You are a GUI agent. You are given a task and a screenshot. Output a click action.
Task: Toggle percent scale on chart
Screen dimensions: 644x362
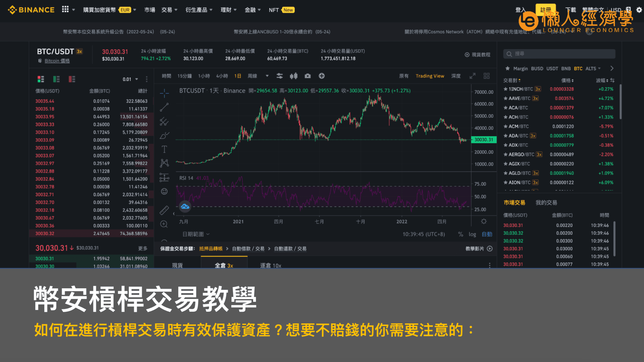click(460, 234)
